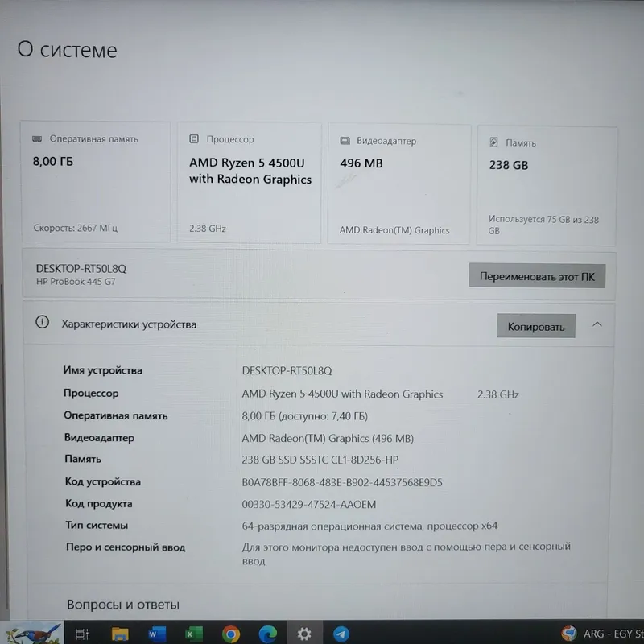
Task: Click the ARG - EGY news widget icon
Action: click(570, 634)
